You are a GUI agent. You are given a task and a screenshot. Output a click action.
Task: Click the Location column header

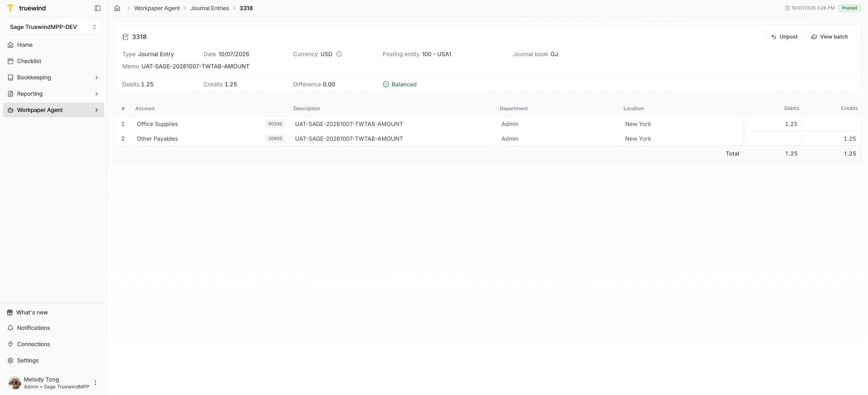633,108
